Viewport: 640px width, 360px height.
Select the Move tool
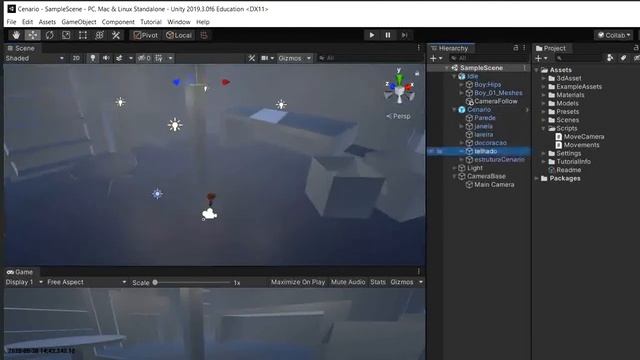click(33, 35)
